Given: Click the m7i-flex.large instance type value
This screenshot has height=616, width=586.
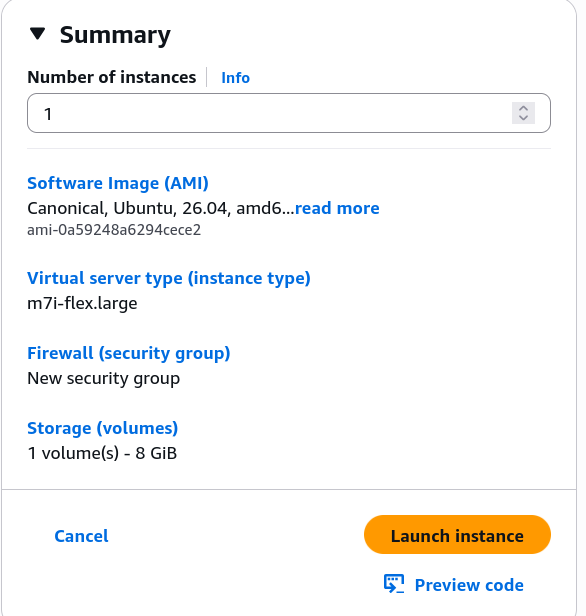Looking at the screenshot, I should 82,303.
